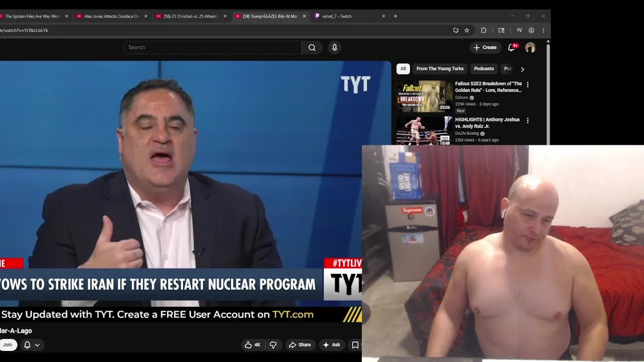Search with your voice microphone icon
Image resolution: width=644 pixels, height=362 pixels.
(335, 47)
